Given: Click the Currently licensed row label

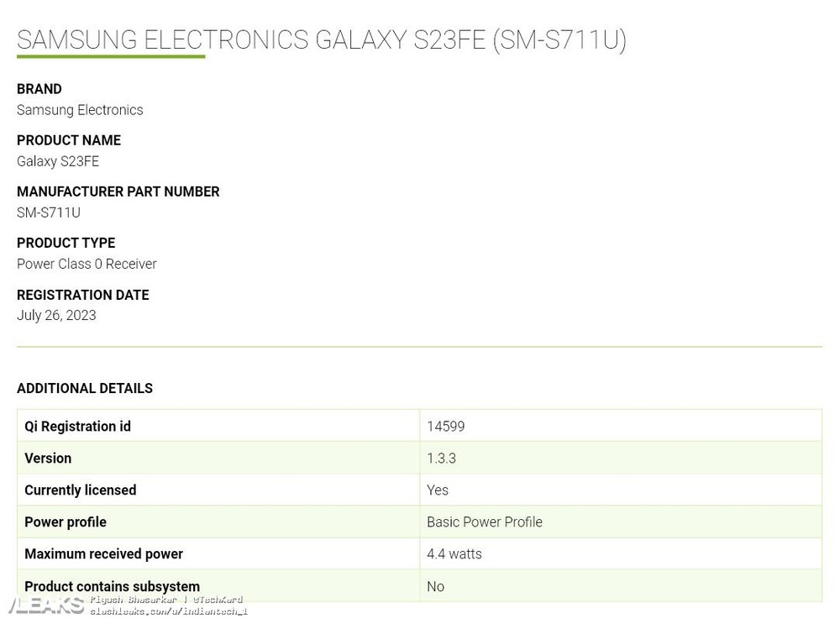Looking at the screenshot, I should [81, 490].
